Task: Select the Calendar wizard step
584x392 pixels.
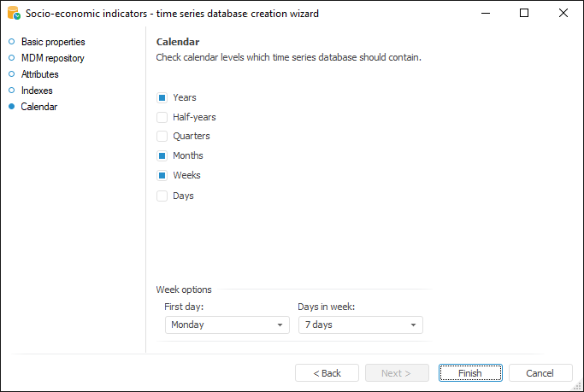Action: (x=38, y=107)
